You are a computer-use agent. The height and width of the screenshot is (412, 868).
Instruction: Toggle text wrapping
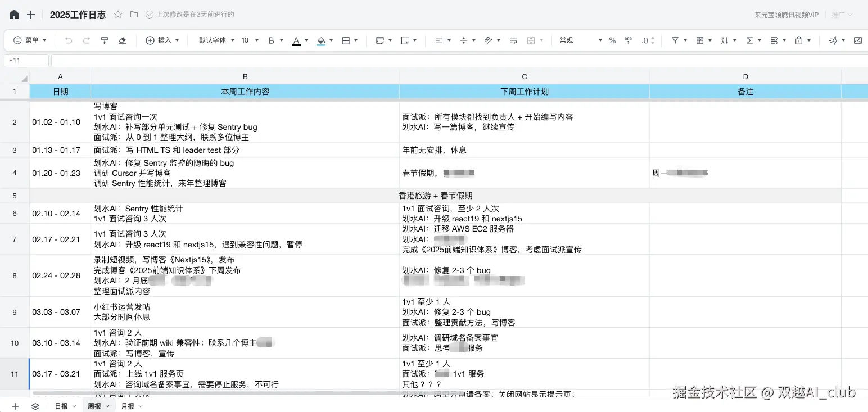tap(513, 40)
